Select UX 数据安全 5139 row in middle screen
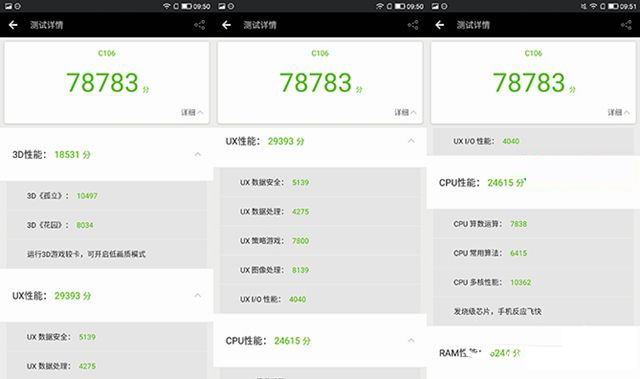Image resolution: width=640 pixels, height=379 pixels. pos(320,182)
